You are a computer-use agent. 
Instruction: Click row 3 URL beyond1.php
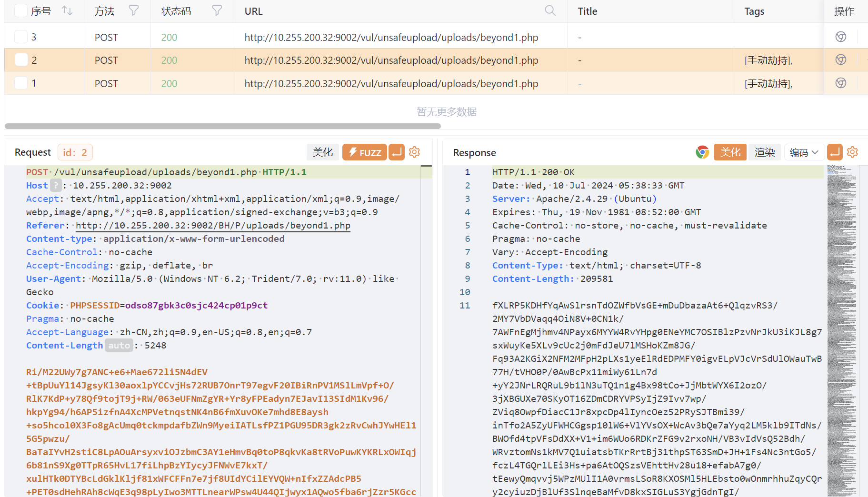point(391,37)
